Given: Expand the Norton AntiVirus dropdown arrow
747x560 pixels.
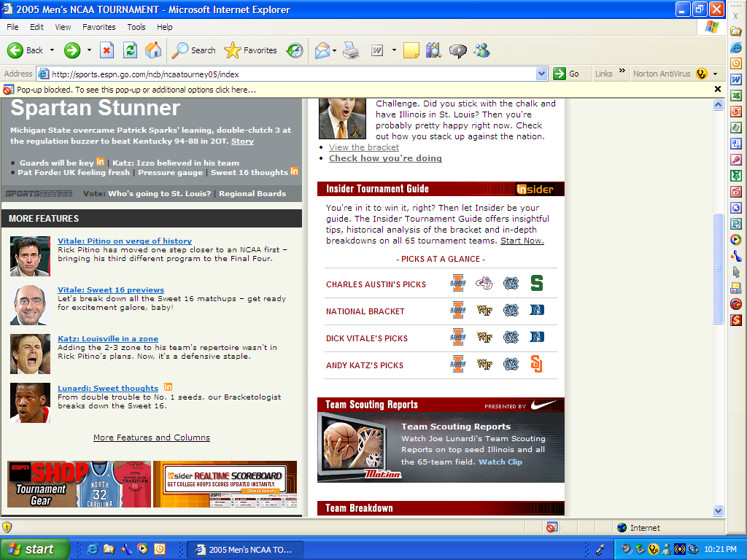Looking at the screenshot, I should 715,74.
